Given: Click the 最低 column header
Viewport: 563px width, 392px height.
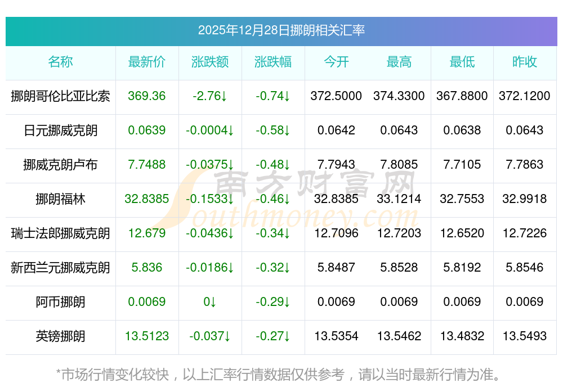Looking at the screenshot, I should [462, 62].
